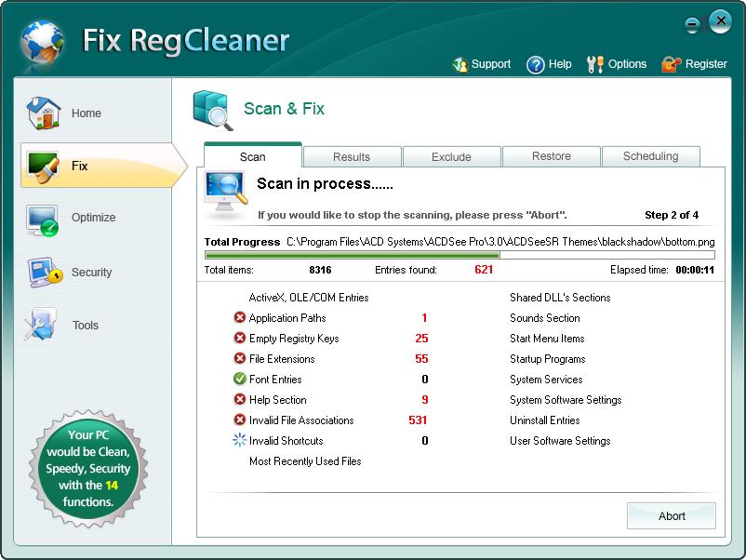
Task: Click the Empty Registry Keys error icon
Action: click(x=240, y=339)
